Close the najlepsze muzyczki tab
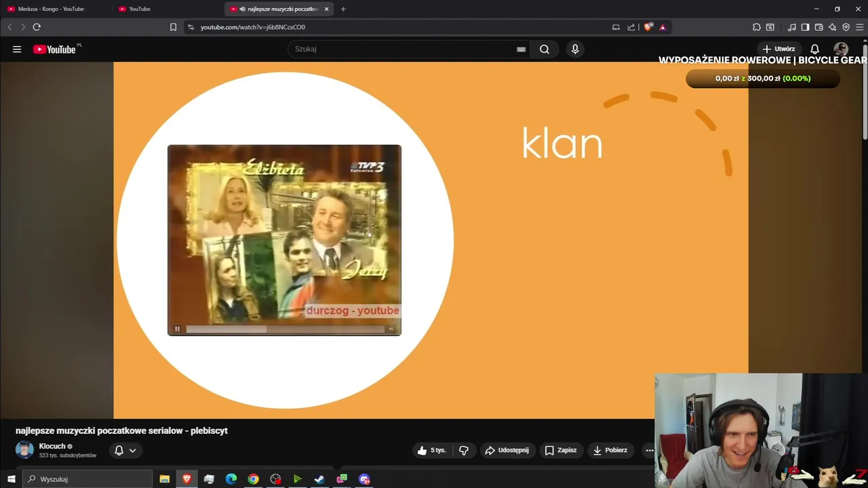Image resolution: width=868 pixels, height=488 pixels. 327,9
